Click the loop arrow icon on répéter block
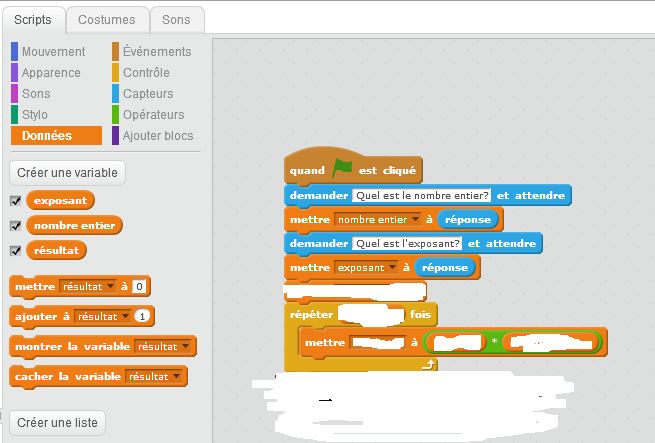Image resolution: width=655 pixels, height=443 pixels. [429, 367]
